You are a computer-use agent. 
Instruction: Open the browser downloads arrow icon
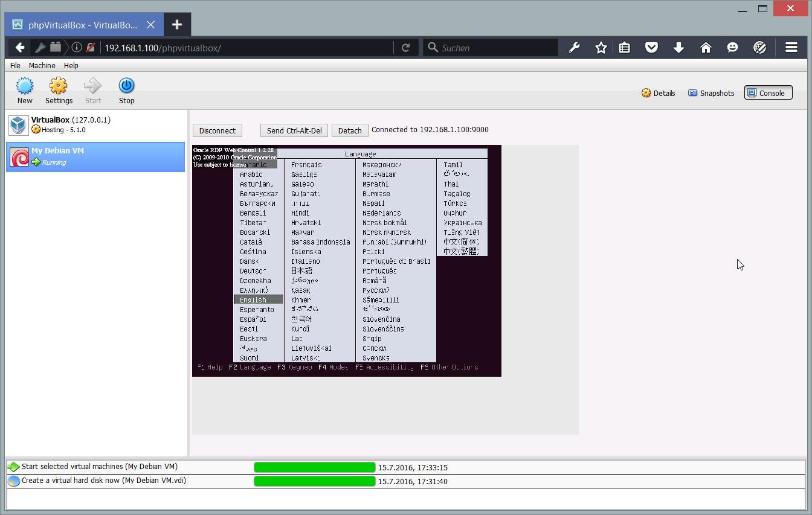tap(678, 48)
